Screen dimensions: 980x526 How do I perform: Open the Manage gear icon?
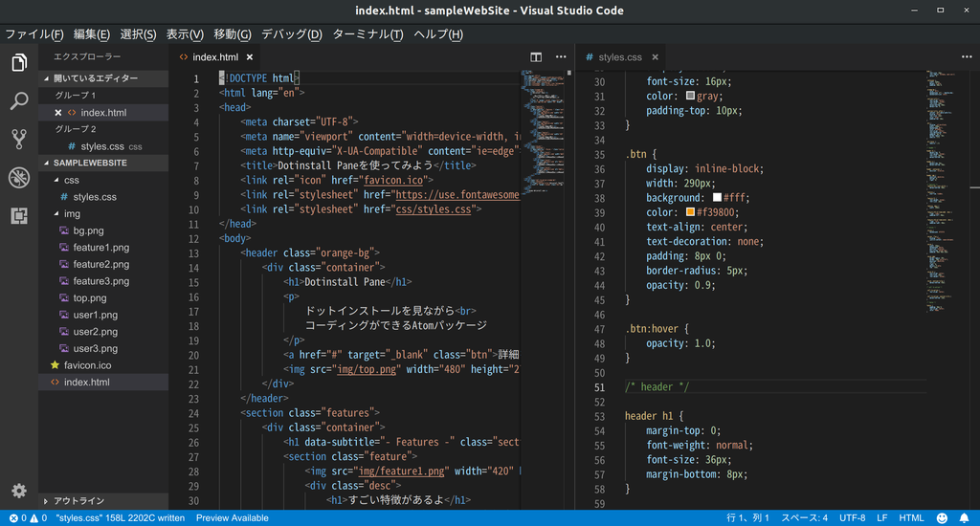(x=19, y=491)
